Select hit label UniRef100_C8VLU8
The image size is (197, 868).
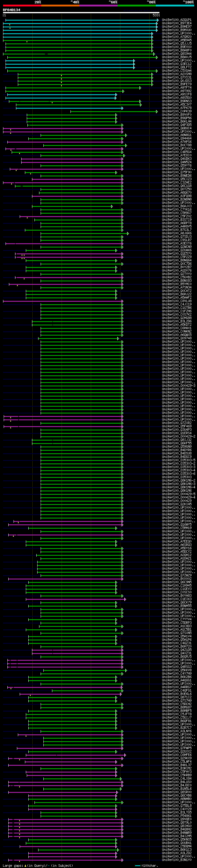point(177,301)
